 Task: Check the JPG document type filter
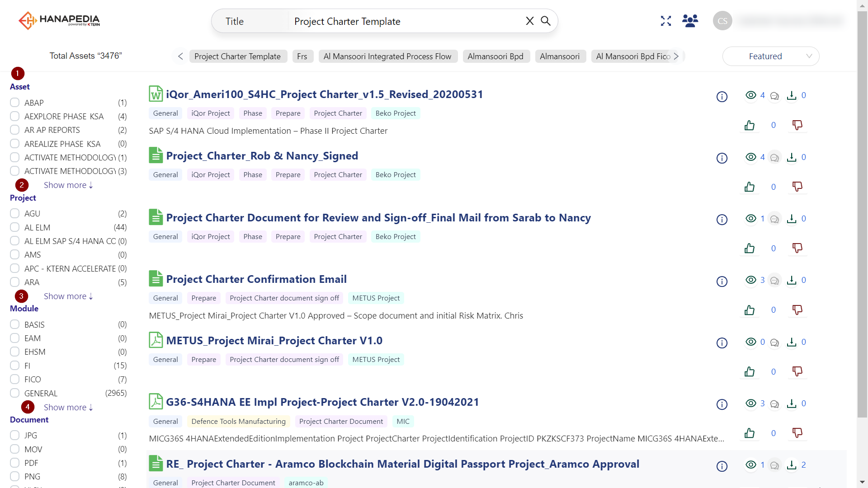(15, 435)
